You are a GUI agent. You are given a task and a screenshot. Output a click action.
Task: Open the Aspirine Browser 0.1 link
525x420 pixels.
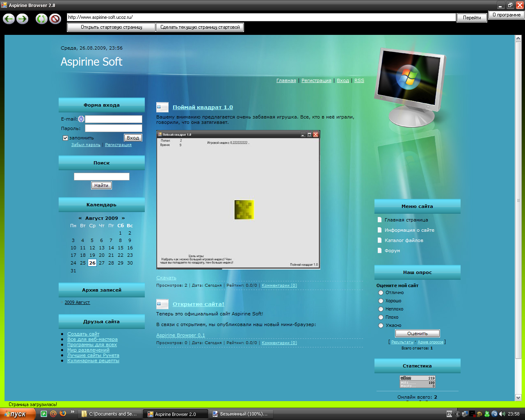(180, 335)
